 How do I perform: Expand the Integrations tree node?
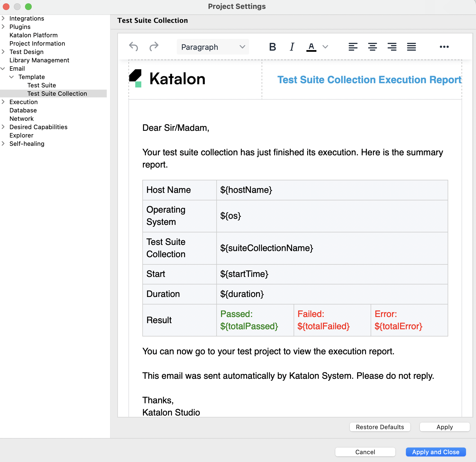[3, 18]
